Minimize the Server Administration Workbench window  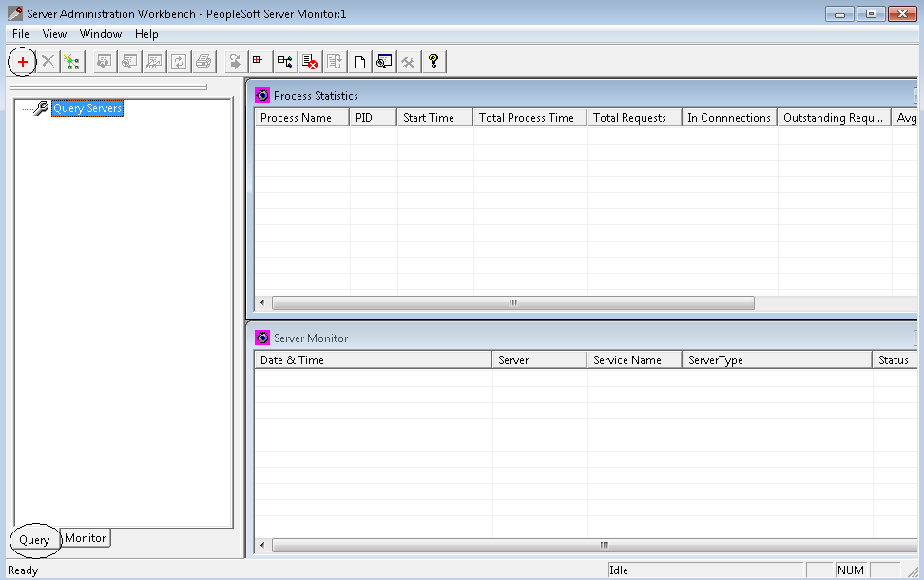coord(839,14)
